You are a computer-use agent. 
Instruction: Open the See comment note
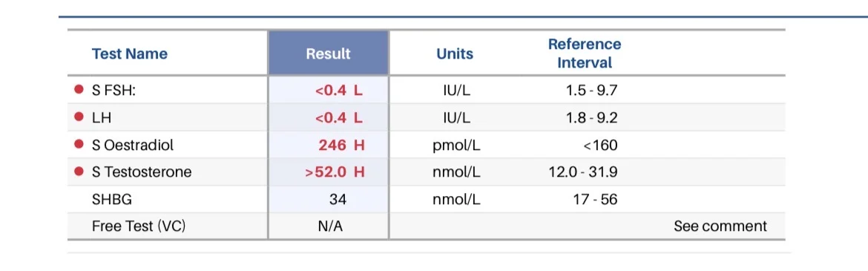point(720,226)
